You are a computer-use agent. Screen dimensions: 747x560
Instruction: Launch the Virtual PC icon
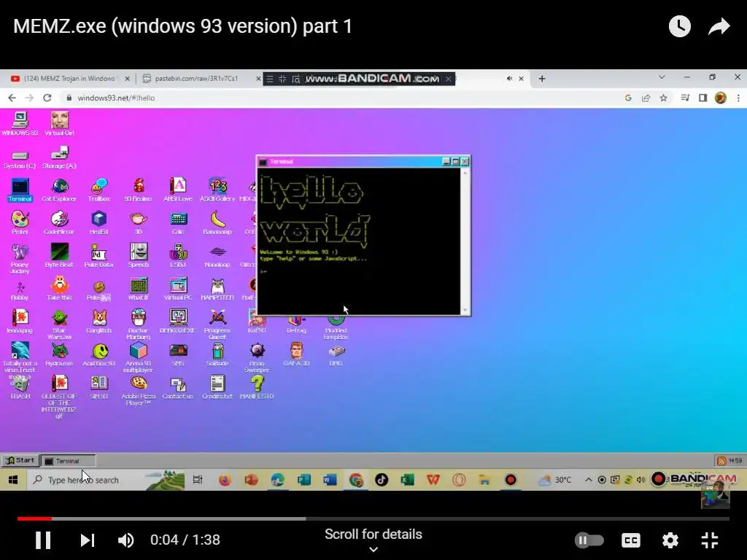pyautogui.click(x=178, y=289)
